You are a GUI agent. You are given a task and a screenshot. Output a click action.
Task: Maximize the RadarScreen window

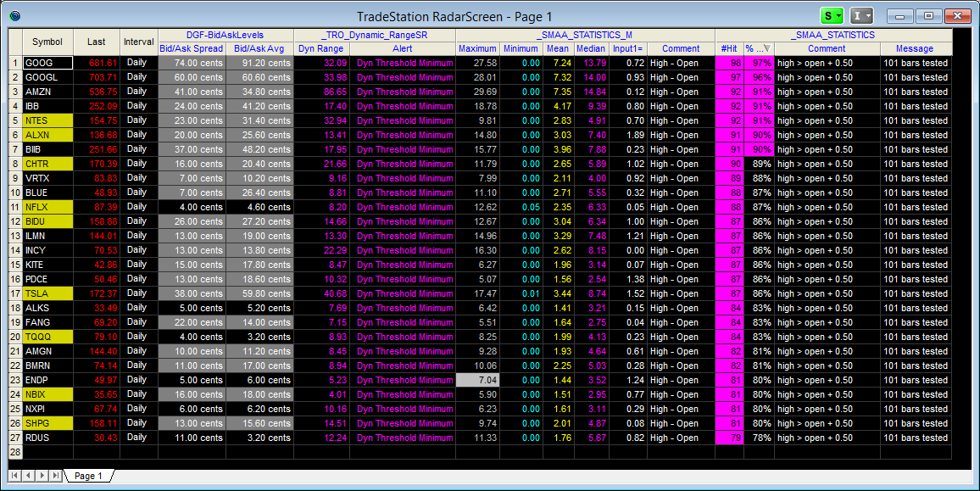coord(930,16)
